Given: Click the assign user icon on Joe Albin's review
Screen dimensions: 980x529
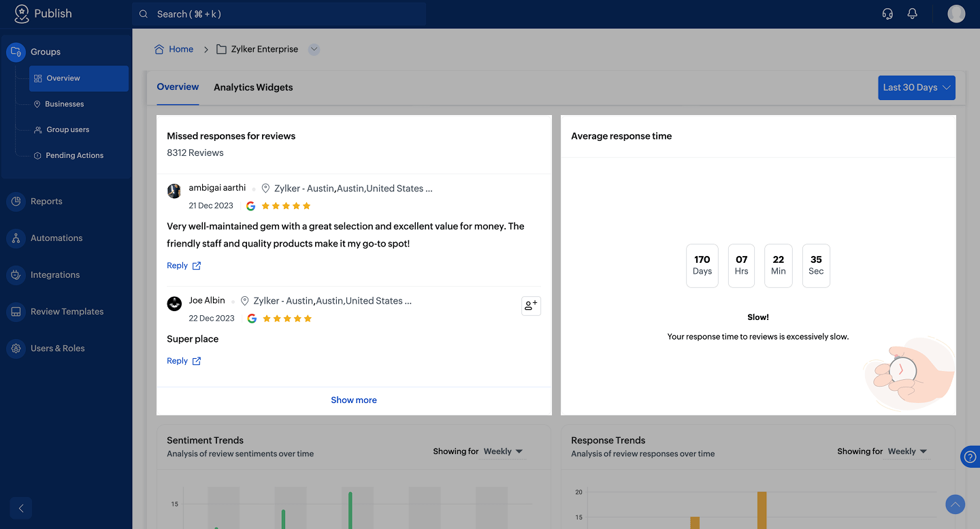Looking at the screenshot, I should click(531, 306).
